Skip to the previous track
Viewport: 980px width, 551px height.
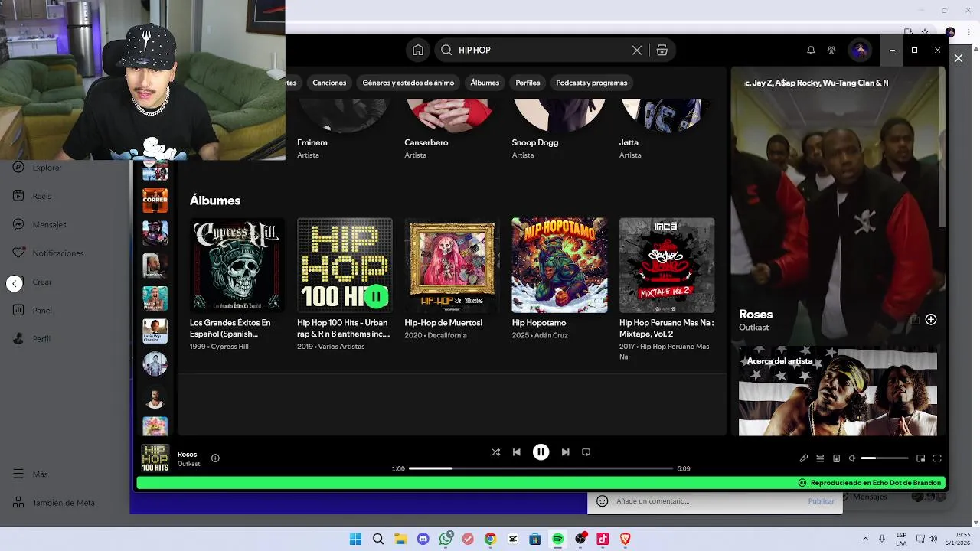(517, 452)
